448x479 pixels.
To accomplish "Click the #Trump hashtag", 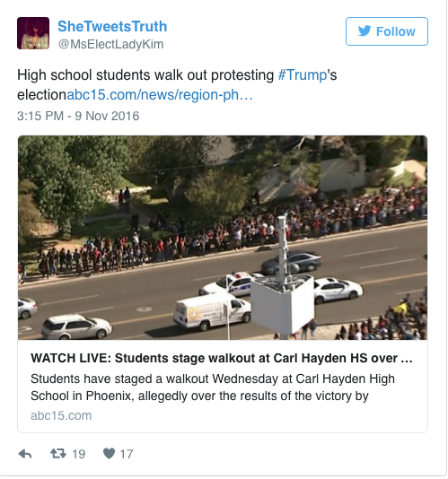I will click(x=303, y=75).
